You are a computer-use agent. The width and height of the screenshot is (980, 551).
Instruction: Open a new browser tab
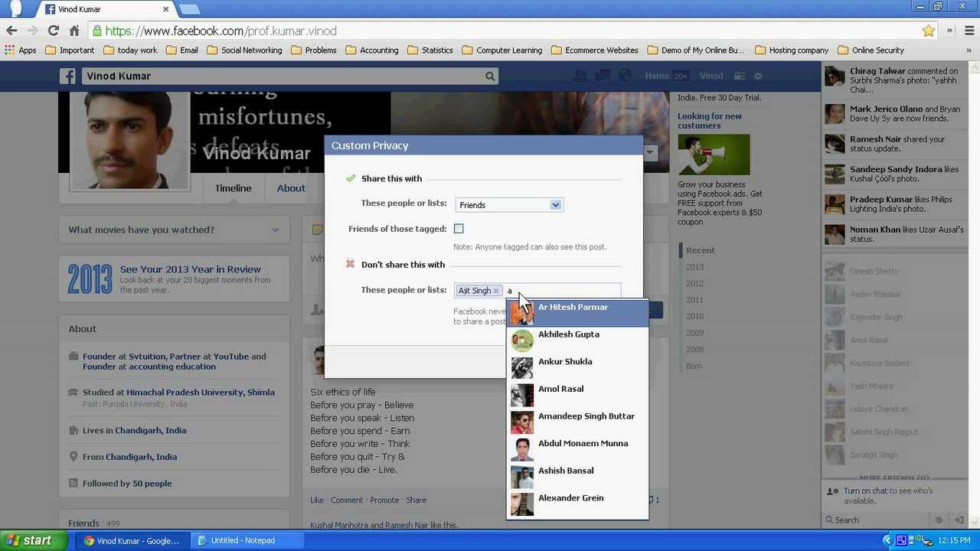tap(189, 9)
